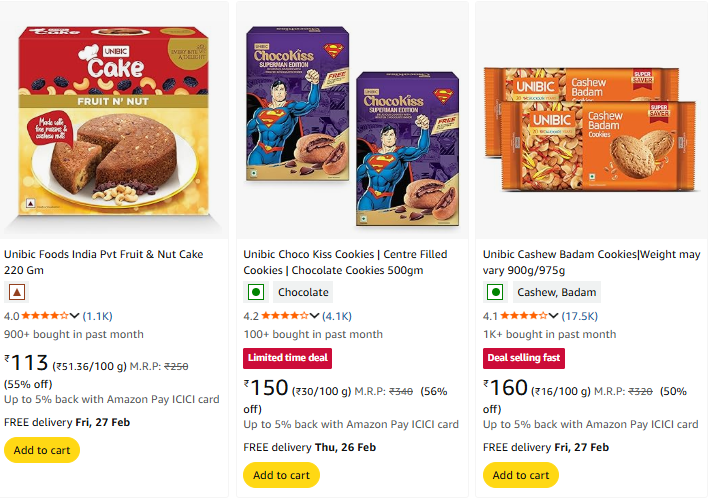Image resolution: width=711 pixels, height=501 pixels.
Task: Add Cashew Badam Cookies to cart
Action: tap(521, 475)
